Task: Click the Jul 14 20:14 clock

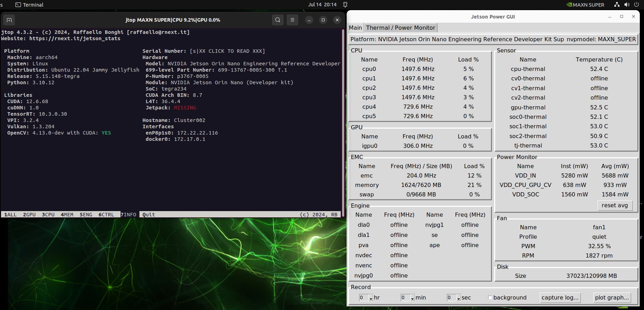Action: 322,5
